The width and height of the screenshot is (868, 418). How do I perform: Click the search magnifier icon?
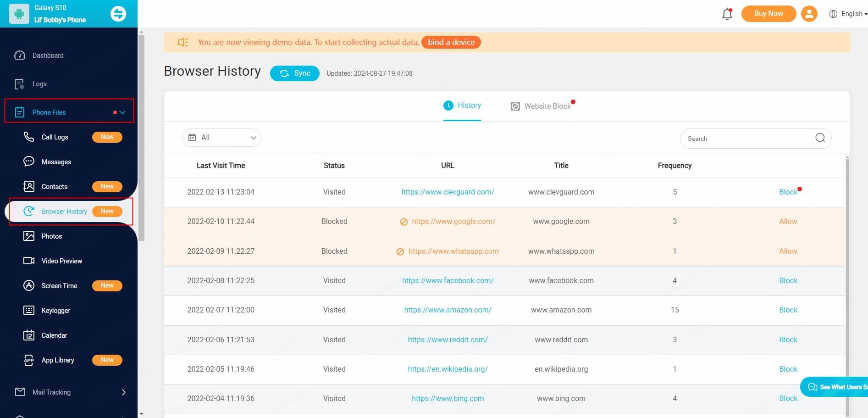(x=820, y=138)
